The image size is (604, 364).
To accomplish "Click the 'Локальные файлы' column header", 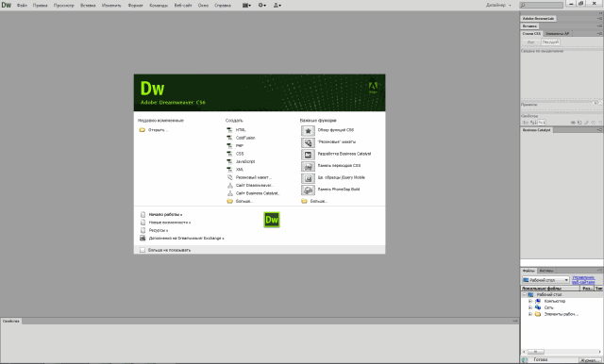I will point(550,289).
